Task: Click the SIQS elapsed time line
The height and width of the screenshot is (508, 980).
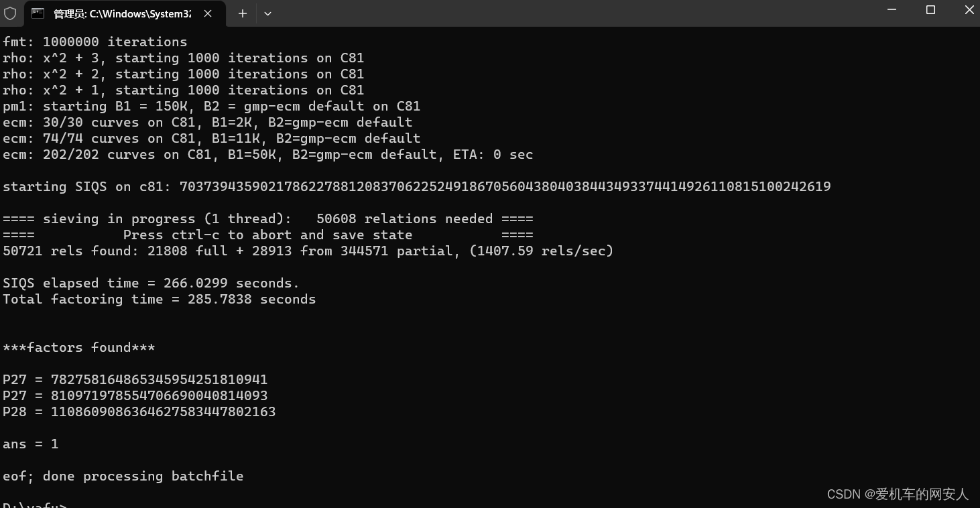Action: pos(150,283)
